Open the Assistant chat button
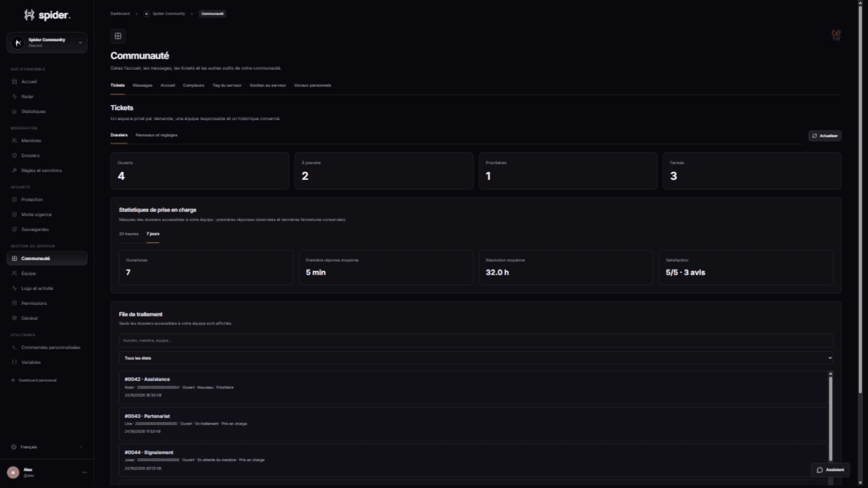This screenshot has height=488, width=868. coord(830,470)
